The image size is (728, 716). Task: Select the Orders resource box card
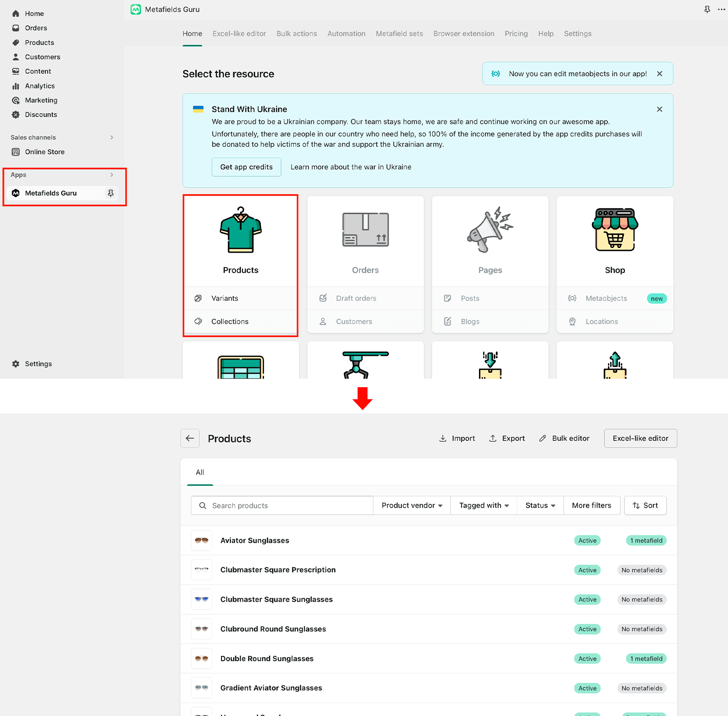coord(365,241)
